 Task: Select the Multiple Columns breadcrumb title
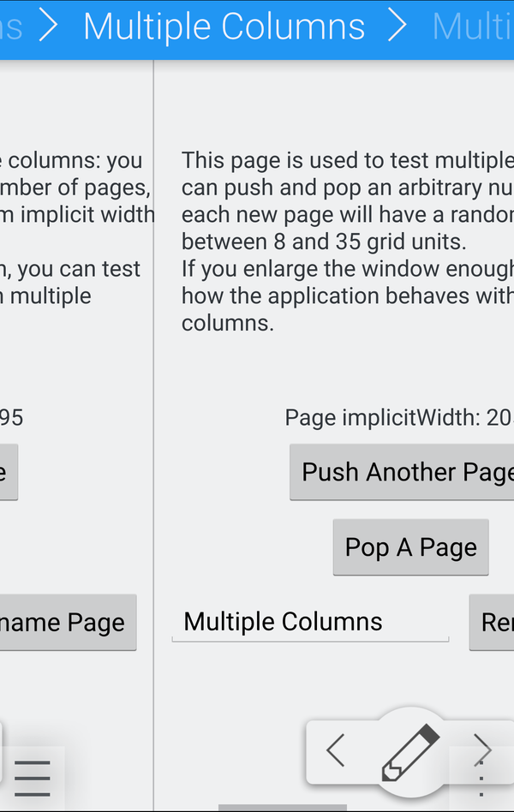pyautogui.click(x=224, y=27)
